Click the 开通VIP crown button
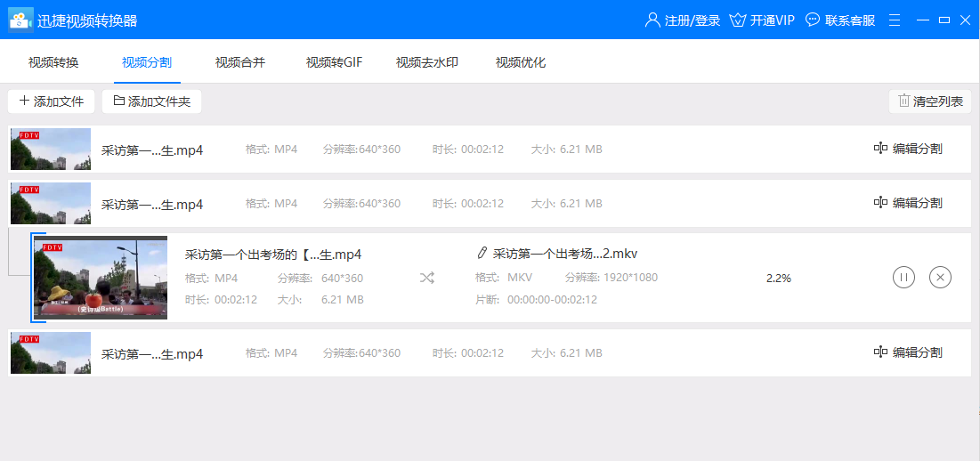 763,20
